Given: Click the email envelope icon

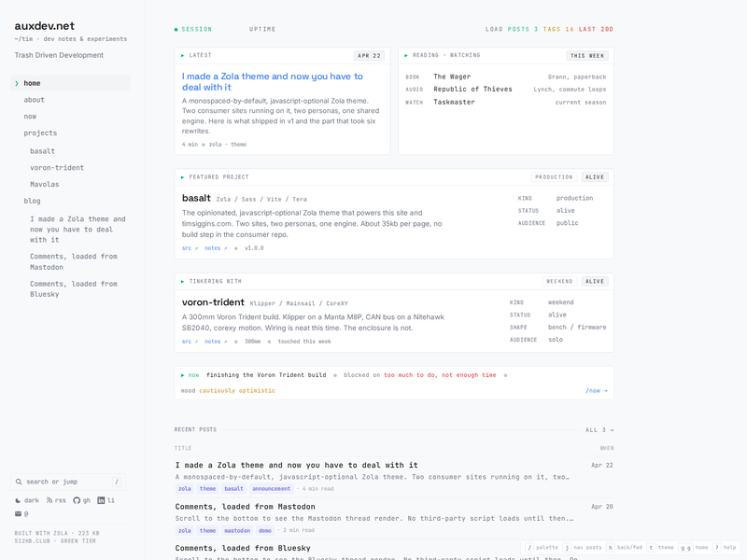Looking at the screenshot, I should 18,514.
